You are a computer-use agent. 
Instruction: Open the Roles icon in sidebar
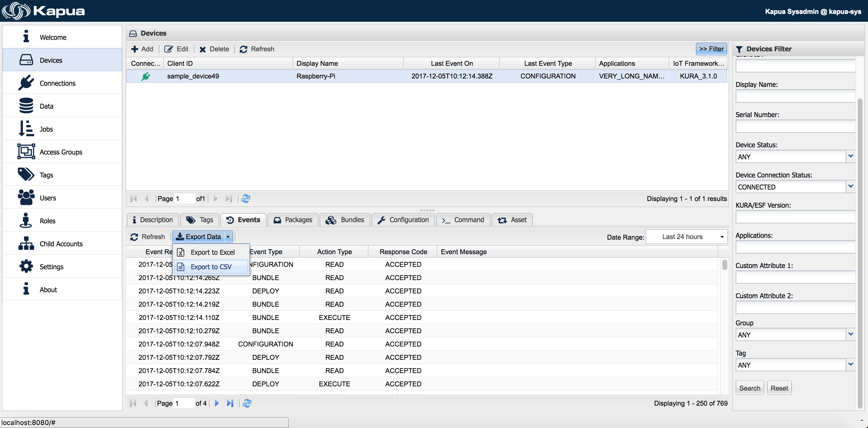(x=26, y=221)
